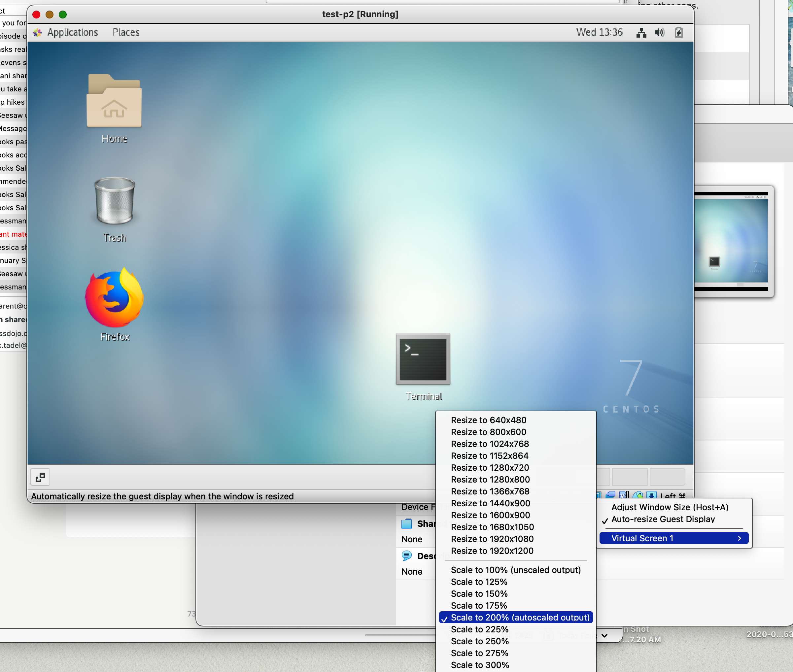This screenshot has height=672, width=793.
Task: Click the Terminal desktop icon
Action: (423, 359)
